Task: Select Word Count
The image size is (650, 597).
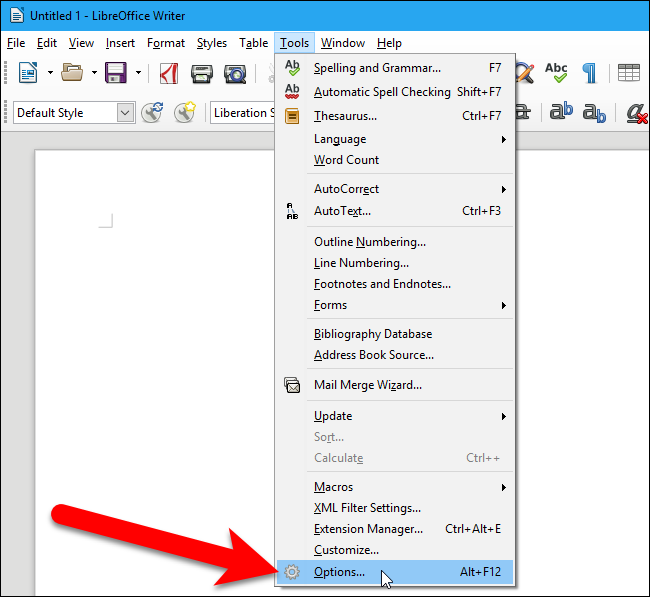Action: 395,160
